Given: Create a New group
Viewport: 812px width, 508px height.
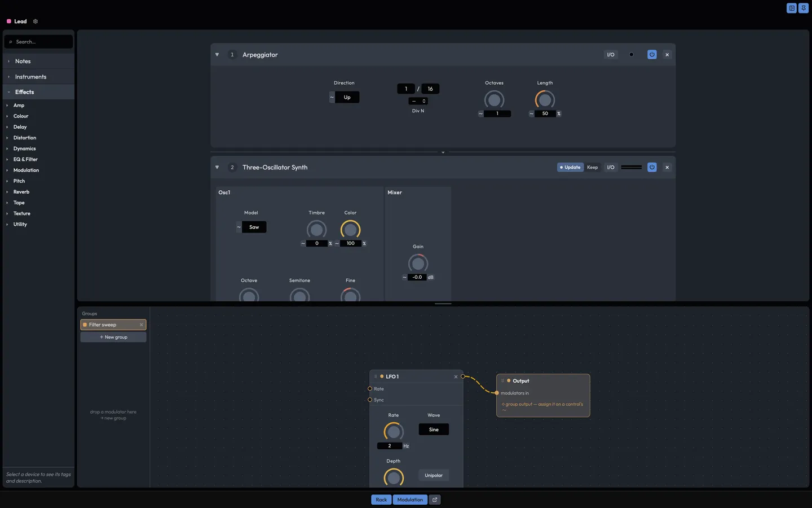Looking at the screenshot, I should (113, 337).
